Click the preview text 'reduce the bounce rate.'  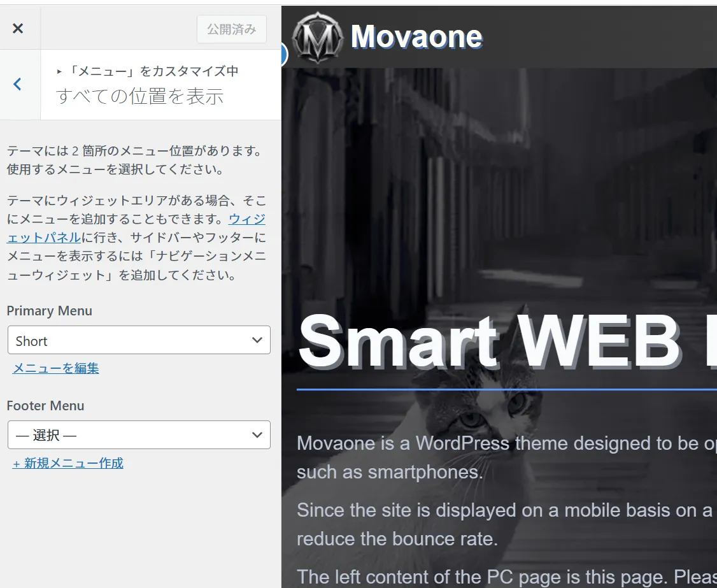(x=397, y=538)
